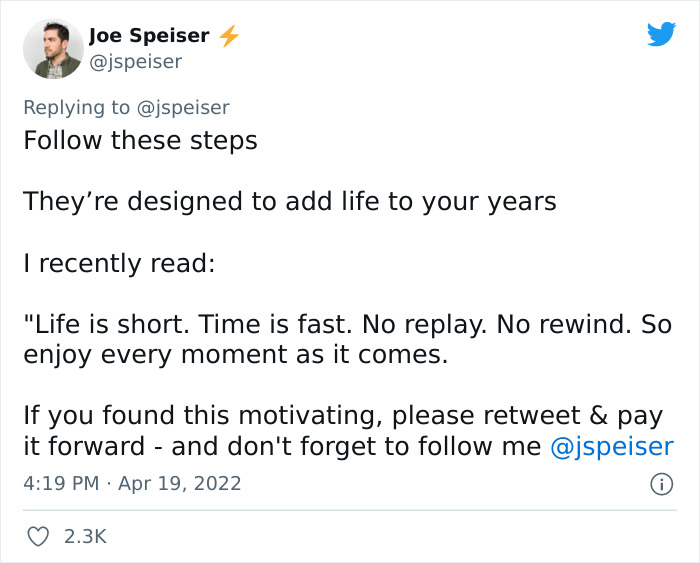Click the "Life is short. Time is fast" quote
The width and height of the screenshot is (700, 563).
pyautogui.click(x=348, y=324)
